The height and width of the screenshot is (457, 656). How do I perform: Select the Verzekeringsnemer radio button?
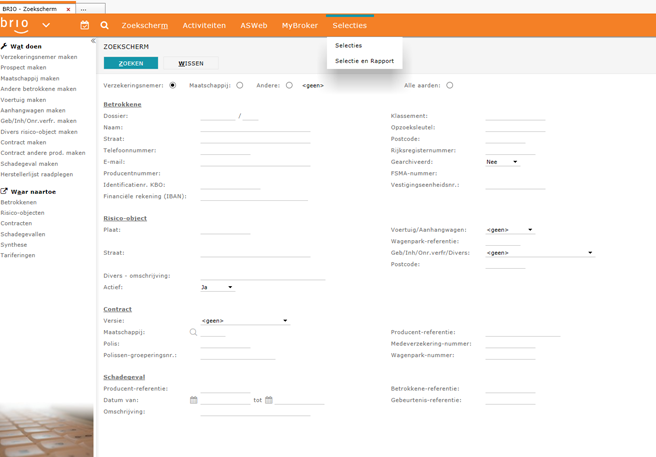[172, 85]
